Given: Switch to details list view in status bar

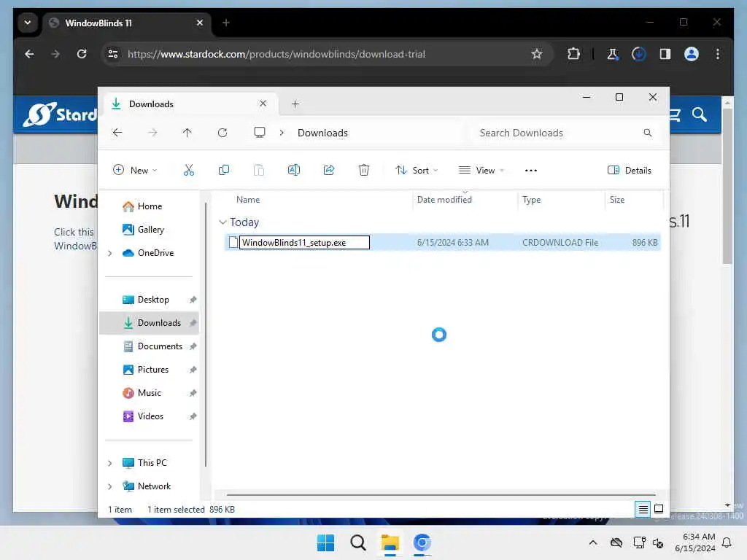Looking at the screenshot, I should tap(643, 510).
